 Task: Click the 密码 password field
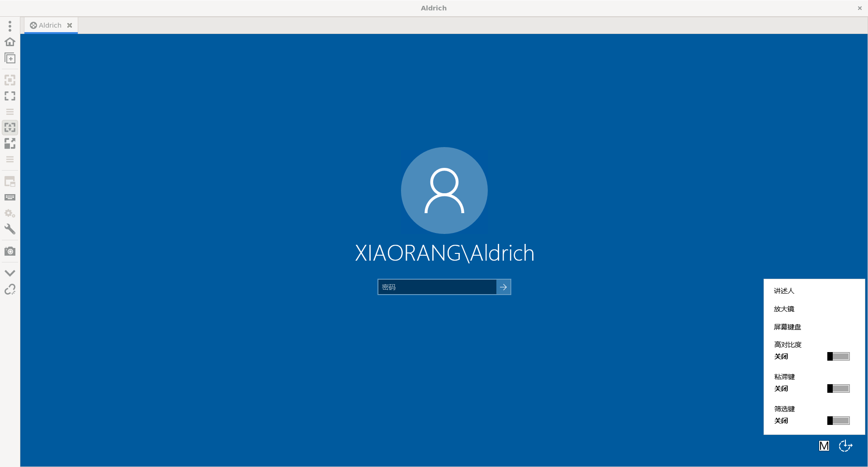(x=437, y=287)
